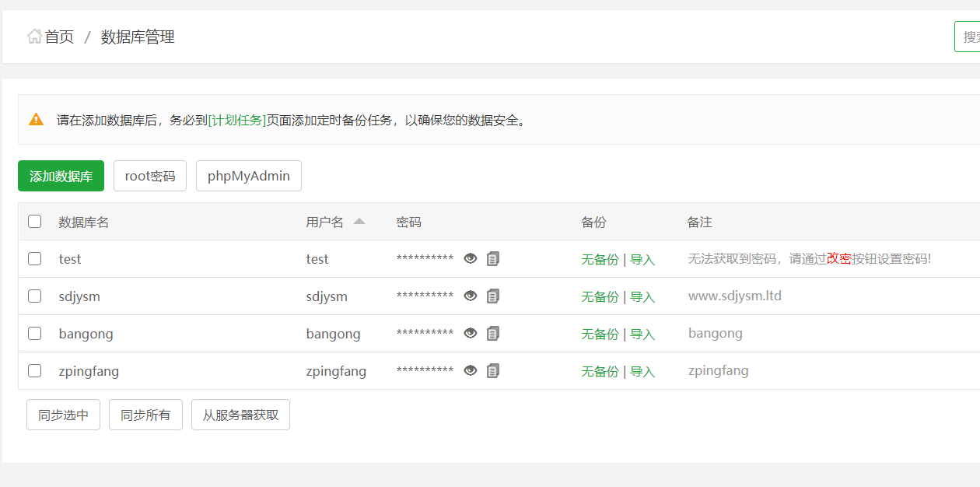Tick the select-all checkbox in header
The width and height of the screenshot is (980, 487).
[x=35, y=222]
